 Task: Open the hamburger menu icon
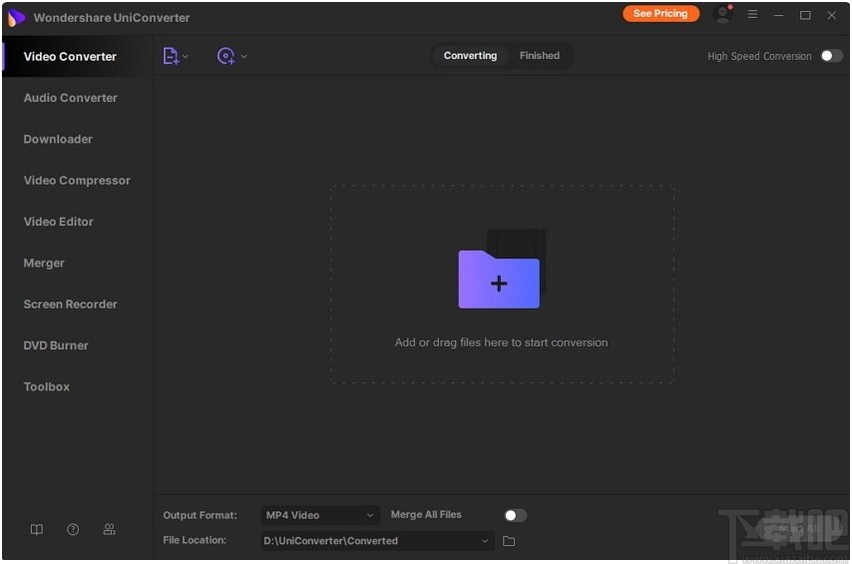[752, 15]
